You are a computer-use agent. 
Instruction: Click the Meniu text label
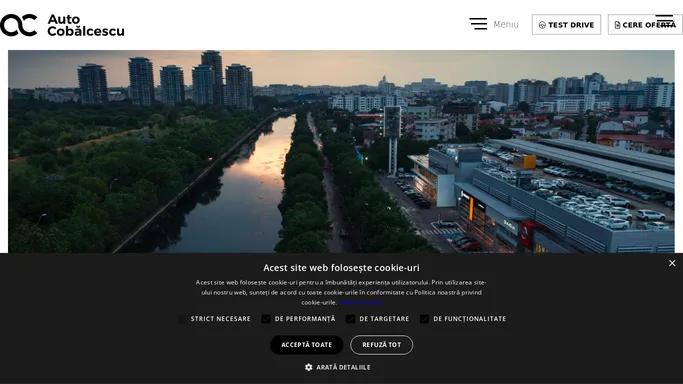[x=506, y=24]
